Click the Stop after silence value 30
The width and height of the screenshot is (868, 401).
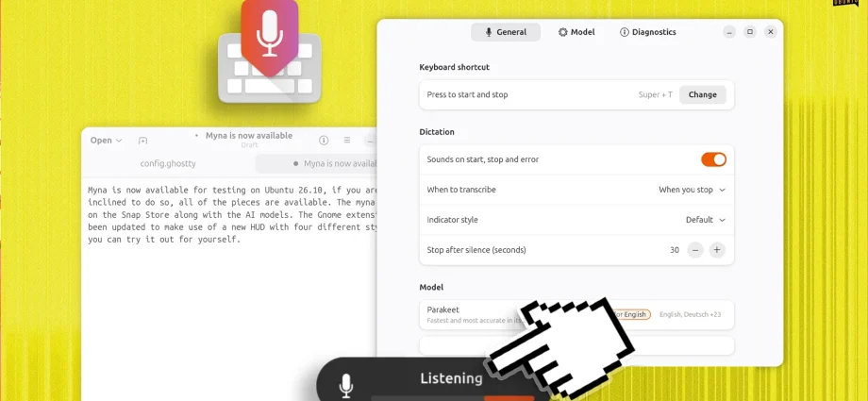coord(675,250)
